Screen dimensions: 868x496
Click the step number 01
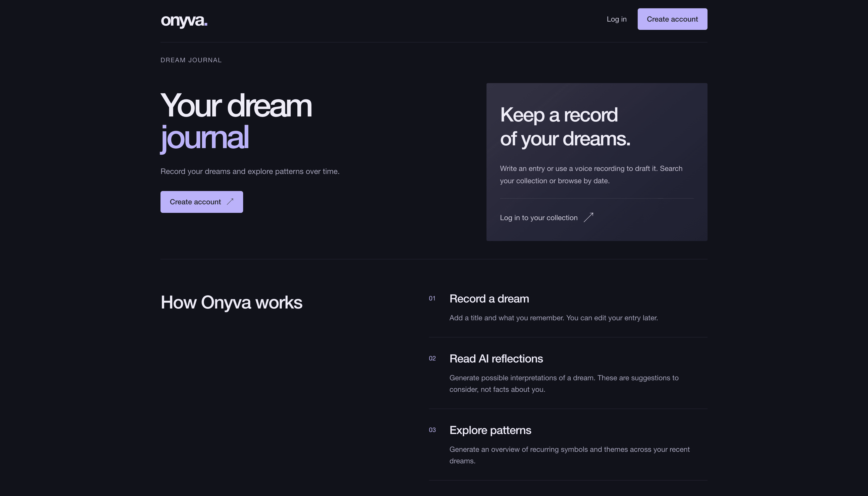(432, 298)
